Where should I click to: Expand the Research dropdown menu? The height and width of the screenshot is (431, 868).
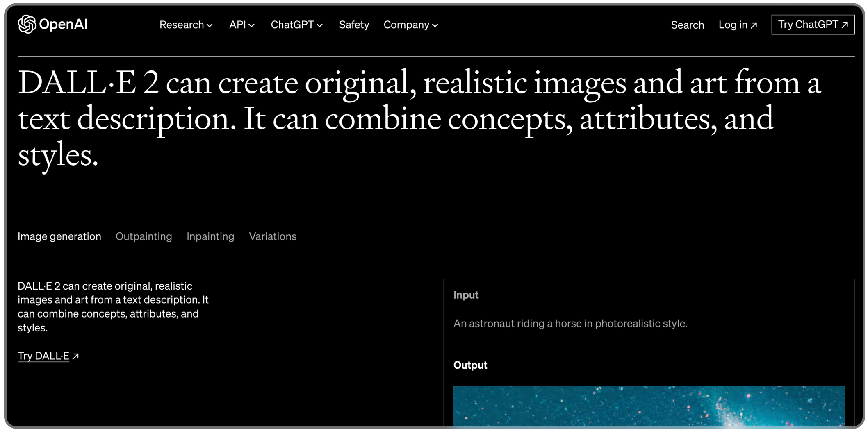[186, 25]
